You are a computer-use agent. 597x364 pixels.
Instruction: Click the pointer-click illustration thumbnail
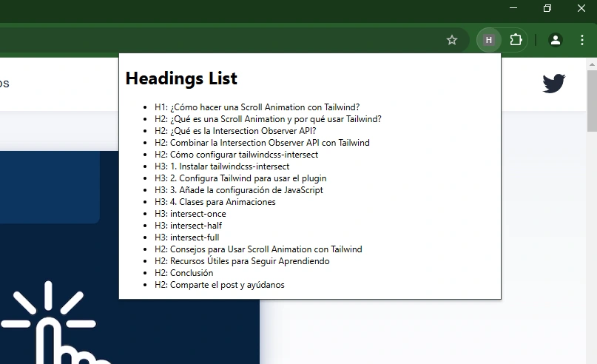coord(130,257)
